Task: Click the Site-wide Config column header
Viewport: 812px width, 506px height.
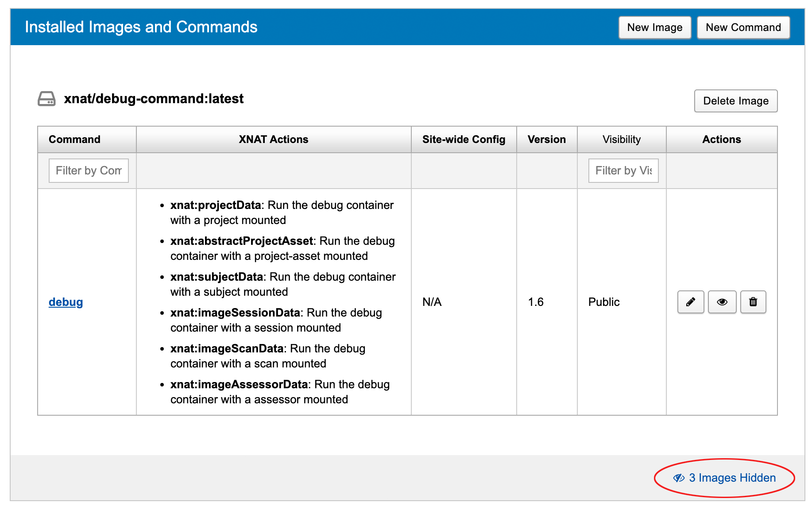Action: 464,139
